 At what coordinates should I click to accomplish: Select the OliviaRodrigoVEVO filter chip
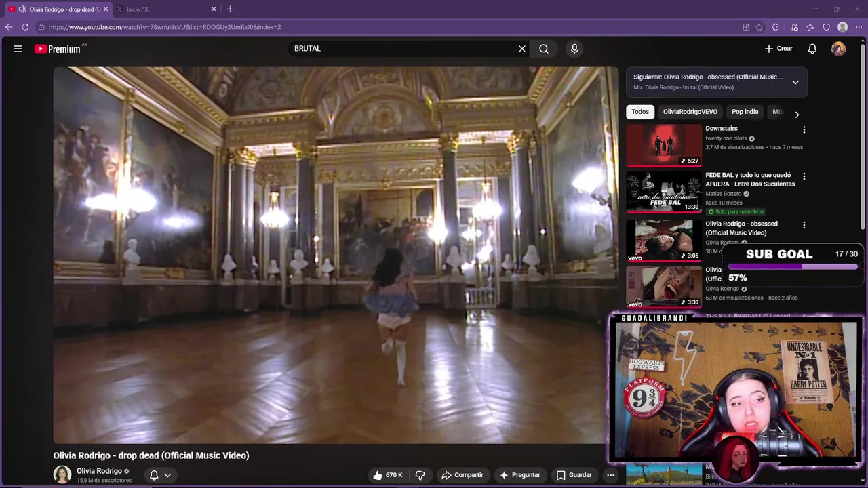(690, 112)
